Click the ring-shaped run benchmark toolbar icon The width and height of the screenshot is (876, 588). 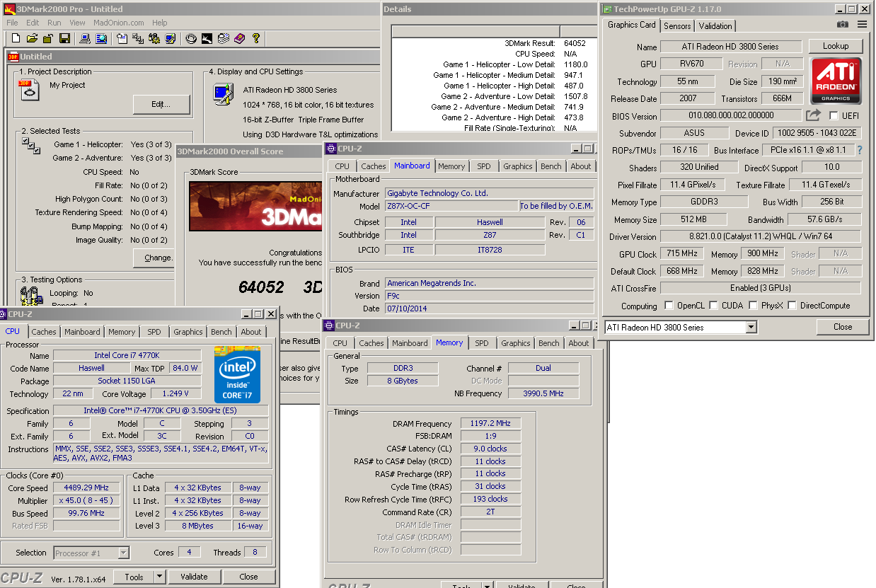191,38
